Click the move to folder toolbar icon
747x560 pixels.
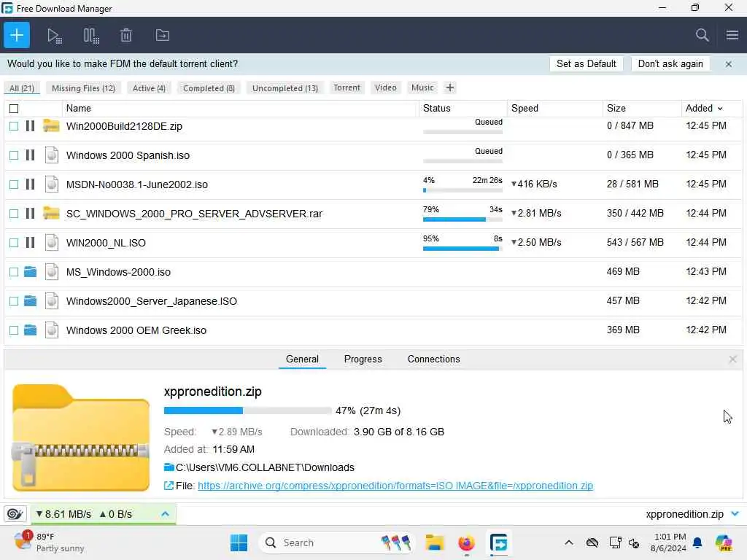click(163, 35)
